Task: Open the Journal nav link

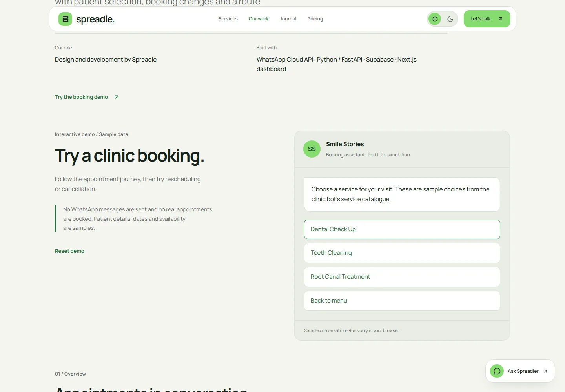Action: point(288,19)
